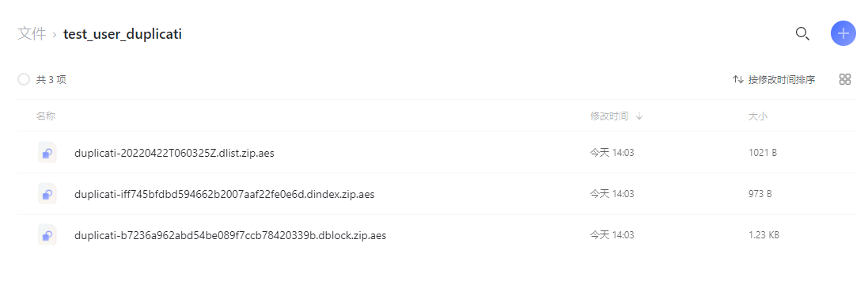
Task: Click the down arrow next to 修改时间
Action: coord(639,116)
